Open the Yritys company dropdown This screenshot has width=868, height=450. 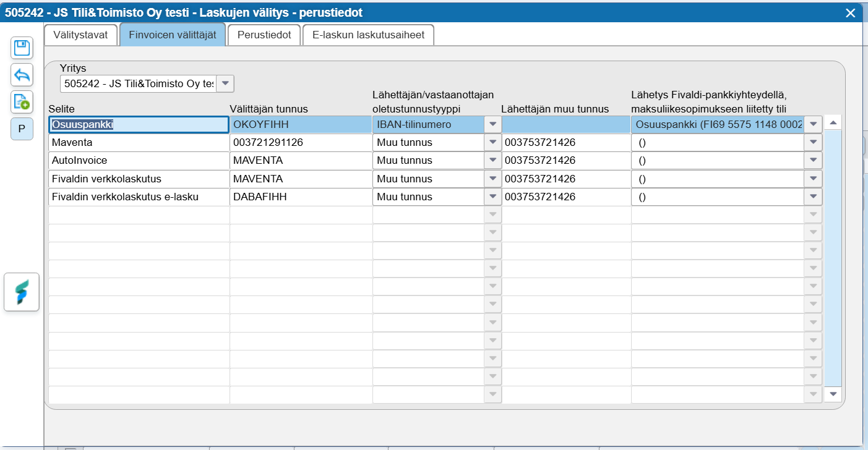pyautogui.click(x=225, y=83)
